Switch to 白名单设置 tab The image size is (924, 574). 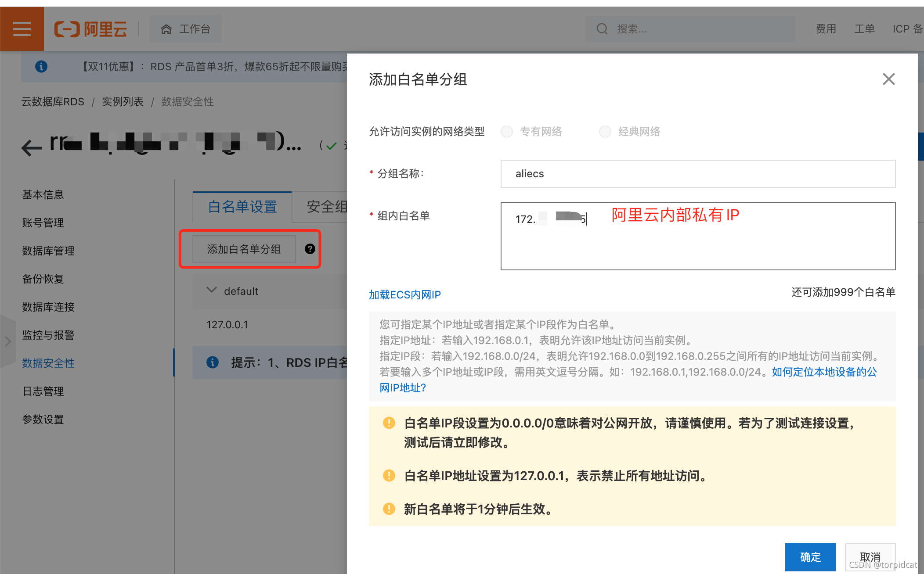click(242, 207)
